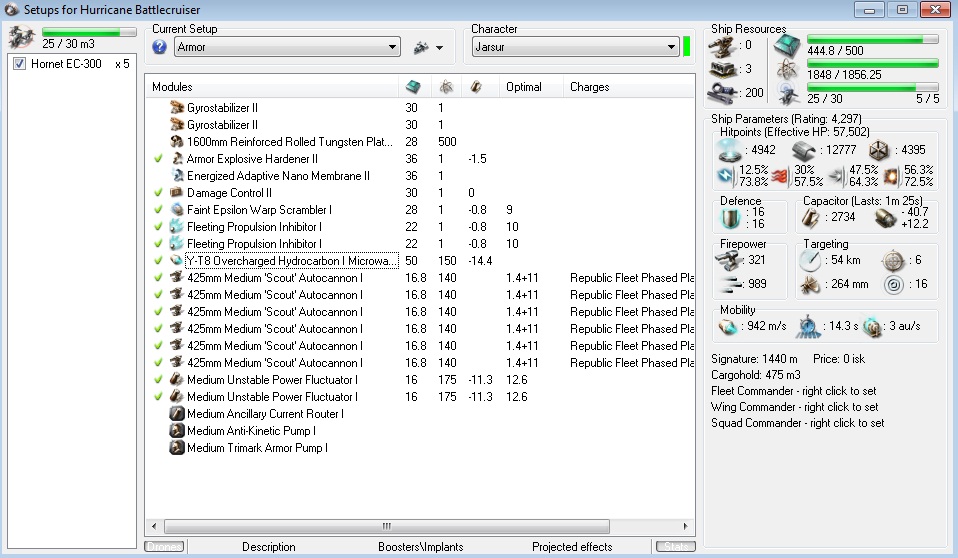Screen dimensions: 958x558
Task: Click the velocity icon showing 942 m/s
Action: click(x=728, y=327)
